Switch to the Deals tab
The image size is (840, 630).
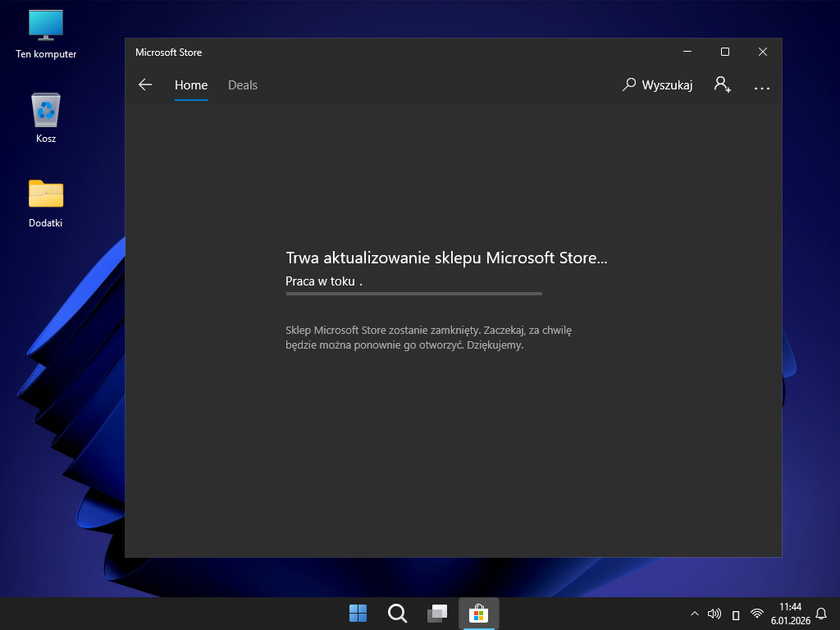(243, 85)
